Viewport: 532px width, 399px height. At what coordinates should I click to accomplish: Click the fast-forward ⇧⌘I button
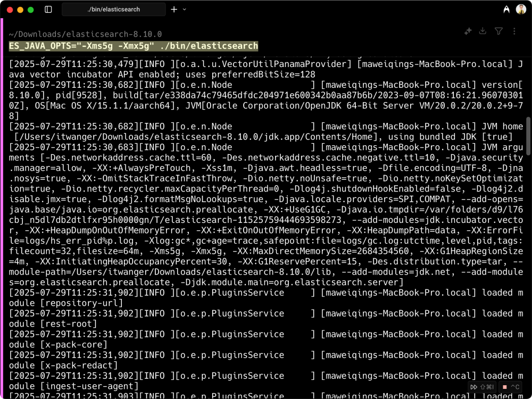click(482, 387)
